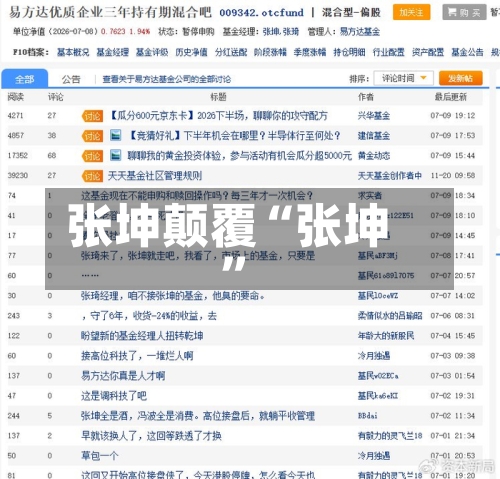The width and height of the screenshot is (500, 479).
Task: Click image icon on 竞猜好礼 post
Action: [115, 136]
